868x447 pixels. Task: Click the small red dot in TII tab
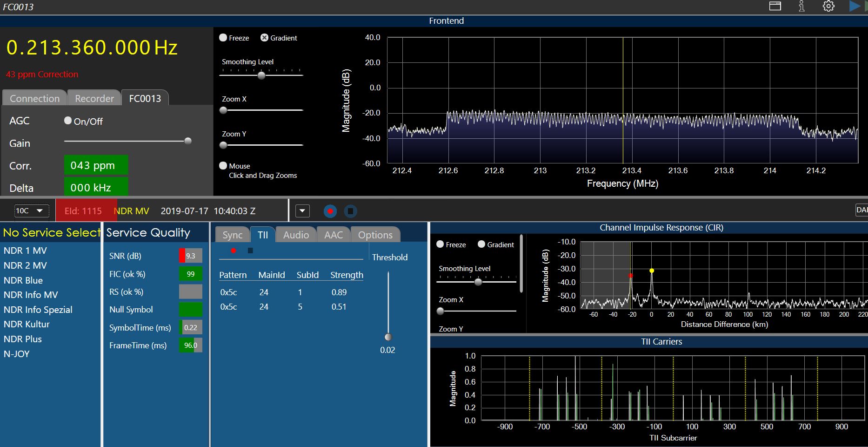[234, 251]
